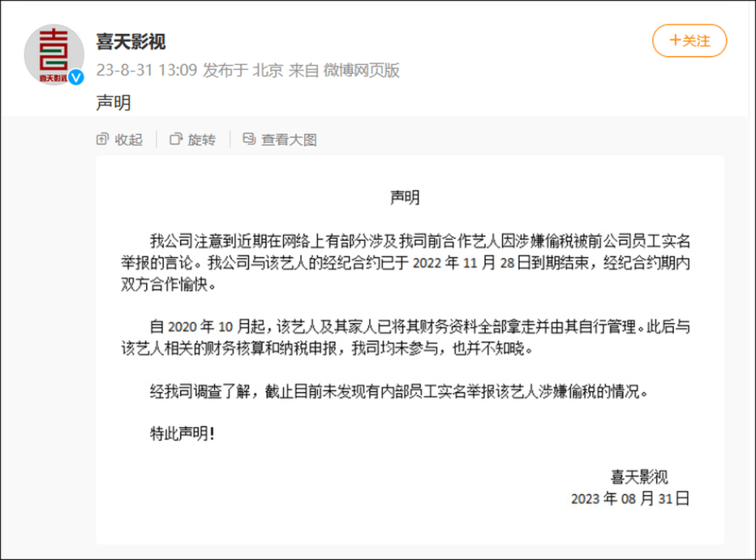Click the line starting 经我司调查了解
This screenshot has width=756, height=560.
399,391
